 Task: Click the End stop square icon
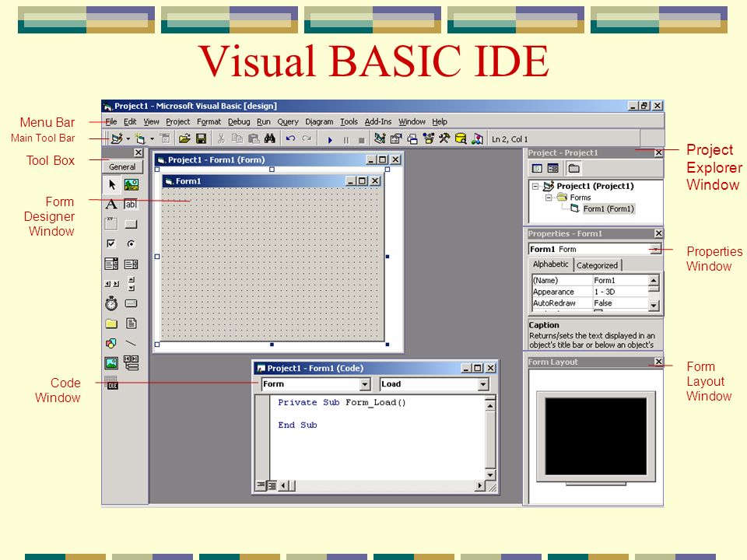362,140
